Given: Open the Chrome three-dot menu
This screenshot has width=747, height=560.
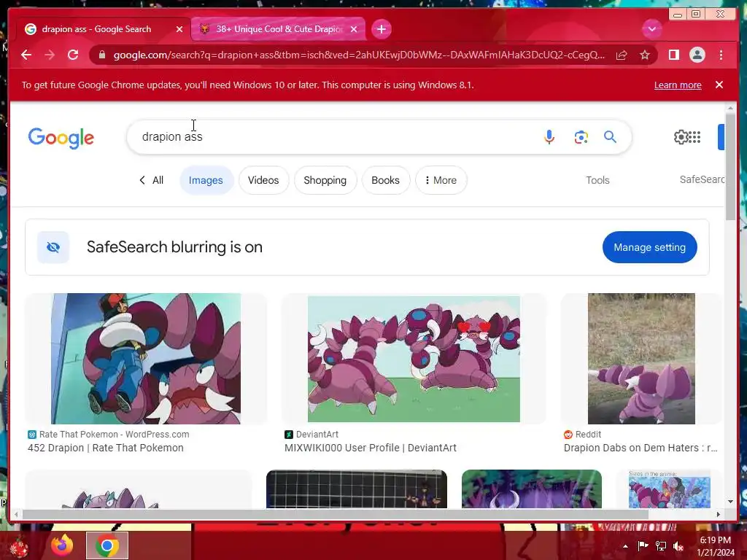Looking at the screenshot, I should tap(721, 55).
